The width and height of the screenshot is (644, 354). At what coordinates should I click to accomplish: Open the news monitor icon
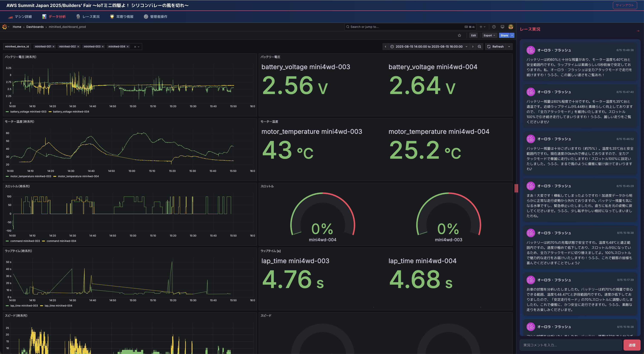click(x=502, y=27)
